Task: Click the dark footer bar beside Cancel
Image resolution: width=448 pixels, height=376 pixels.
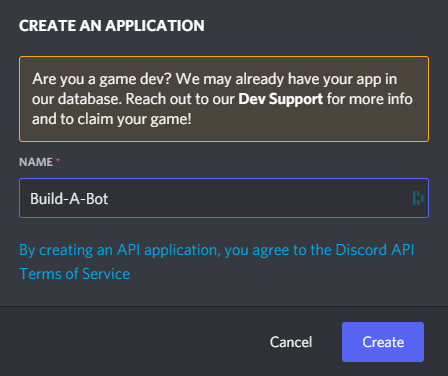Action: pyautogui.click(x=133, y=342)
